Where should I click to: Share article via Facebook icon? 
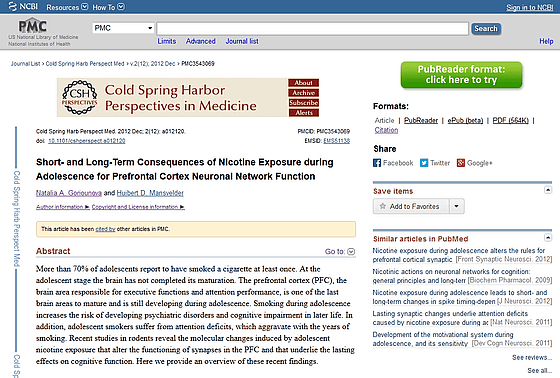point(377,163)
